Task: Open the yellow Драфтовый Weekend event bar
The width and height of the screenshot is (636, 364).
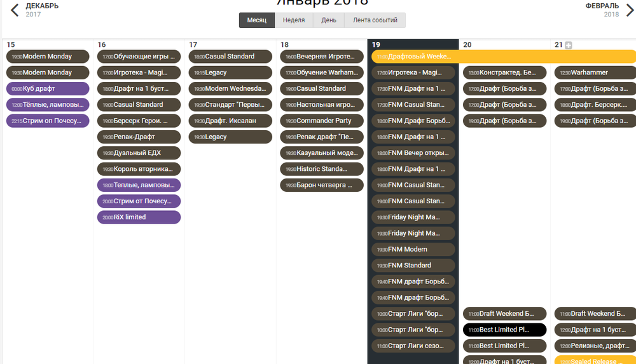Action: (x=502, y=57)
